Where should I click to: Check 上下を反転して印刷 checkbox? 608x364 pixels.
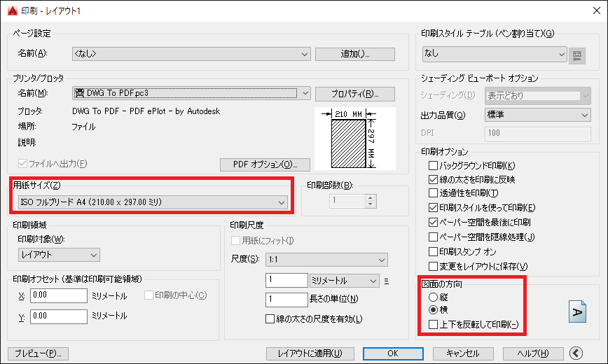[433, 325]
